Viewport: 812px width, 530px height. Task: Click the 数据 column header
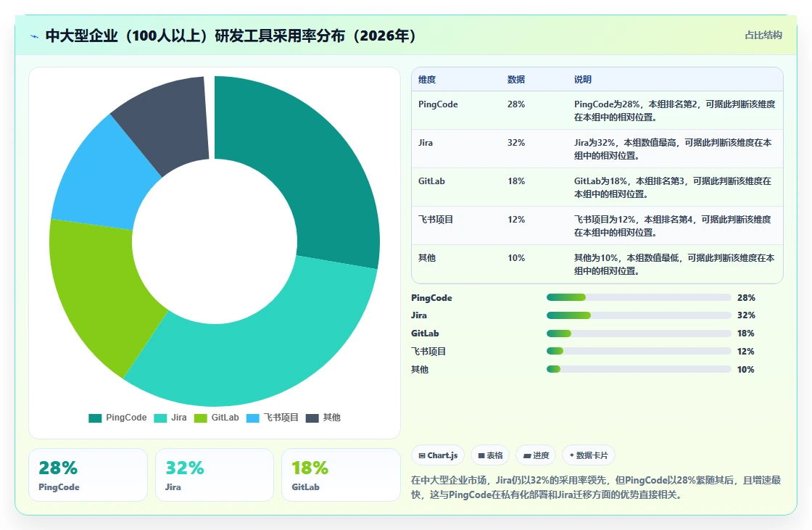tap(516, 80)
